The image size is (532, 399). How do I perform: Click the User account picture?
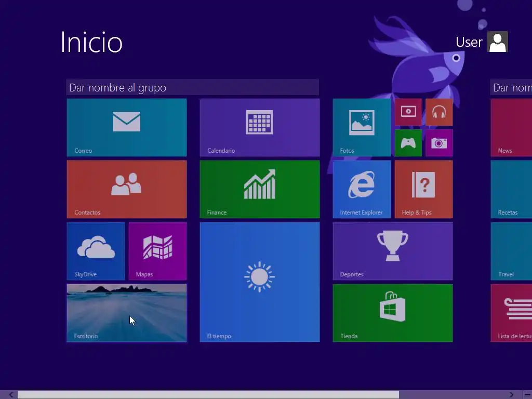pyautogui.click(x=497, y=42)
